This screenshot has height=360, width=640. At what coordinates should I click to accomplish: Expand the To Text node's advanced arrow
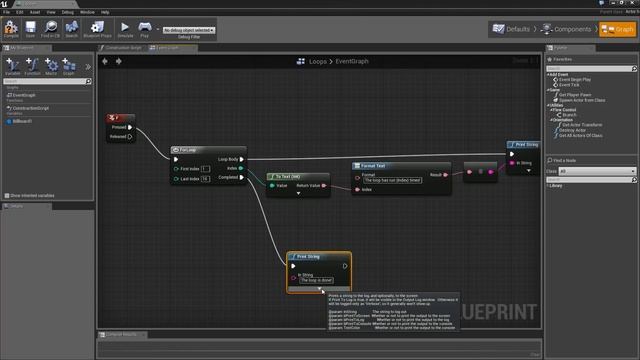[298, 193]
